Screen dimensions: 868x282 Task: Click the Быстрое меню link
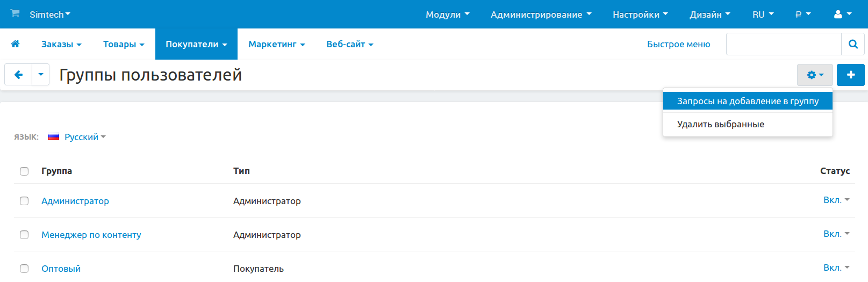[x=678, y=44]
